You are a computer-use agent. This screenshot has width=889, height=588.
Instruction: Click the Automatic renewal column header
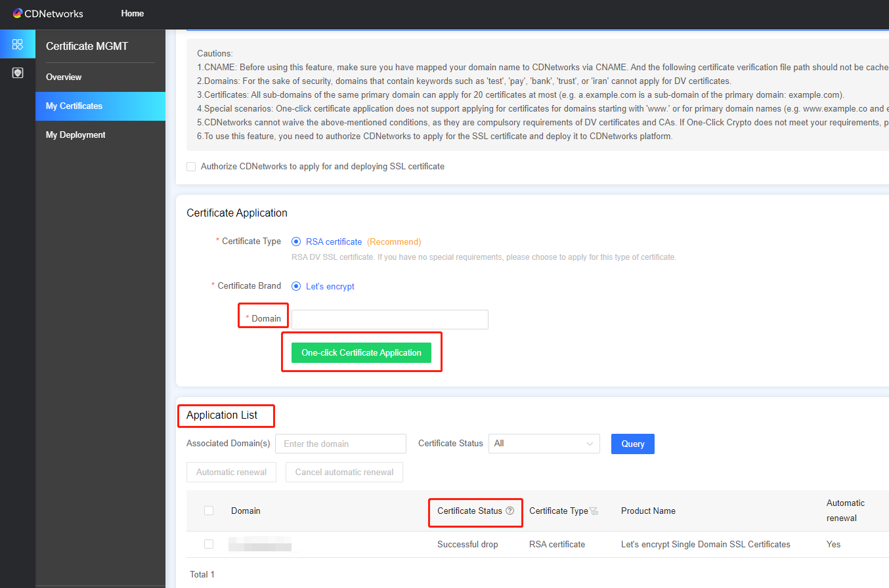[846, 511]
